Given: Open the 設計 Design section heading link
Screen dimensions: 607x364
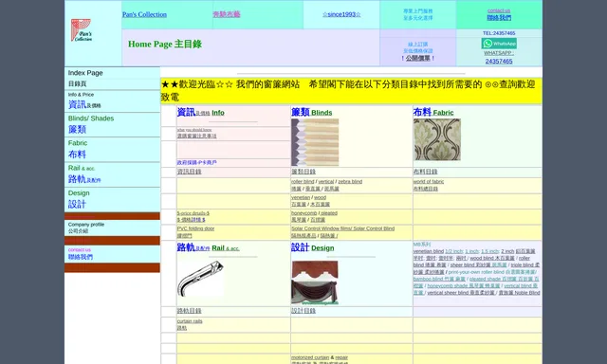Looking at the screenshot, I should [x=312, y=247].
